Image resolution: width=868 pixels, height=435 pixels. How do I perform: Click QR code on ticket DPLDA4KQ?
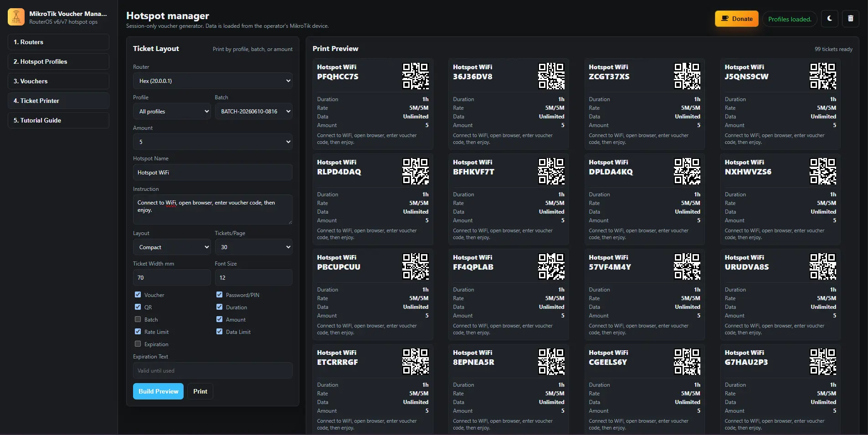pyautogui.click(x=687, y=171)
